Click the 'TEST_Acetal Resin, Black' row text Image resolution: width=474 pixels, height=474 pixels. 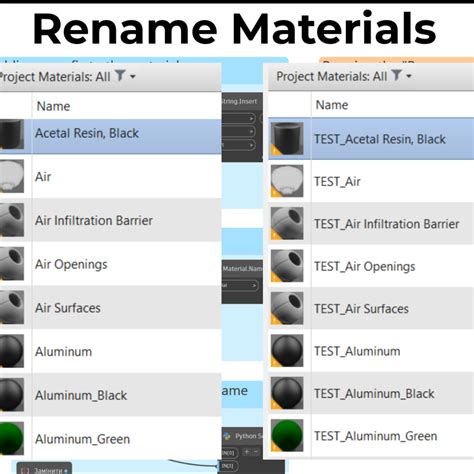380,139
